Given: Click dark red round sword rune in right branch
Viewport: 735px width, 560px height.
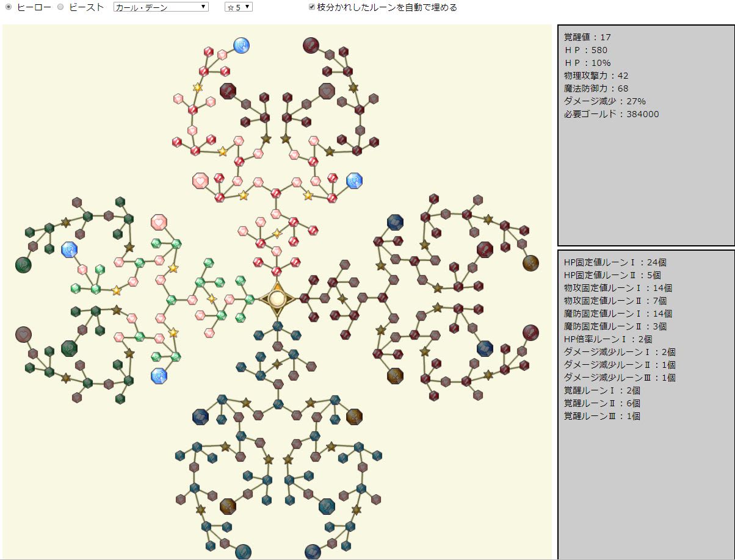Looking at the screenshot, I should tap(531, 332).
